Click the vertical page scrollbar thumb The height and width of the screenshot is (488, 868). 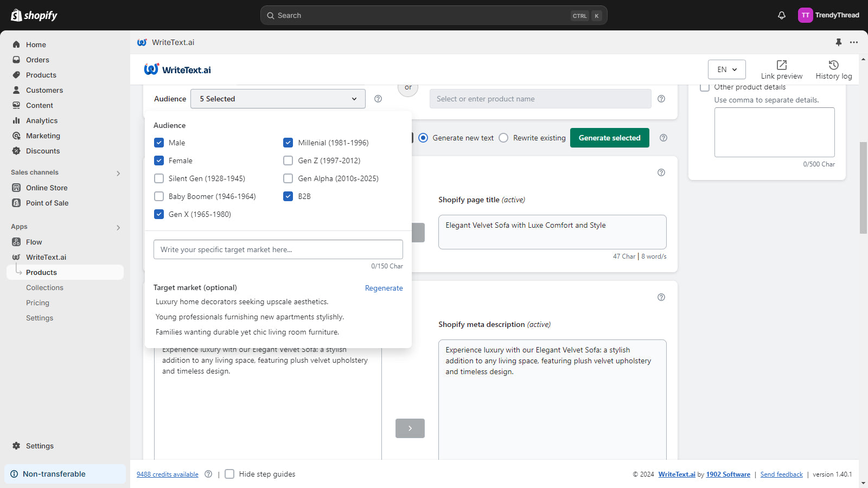click(x=863, y=188)
